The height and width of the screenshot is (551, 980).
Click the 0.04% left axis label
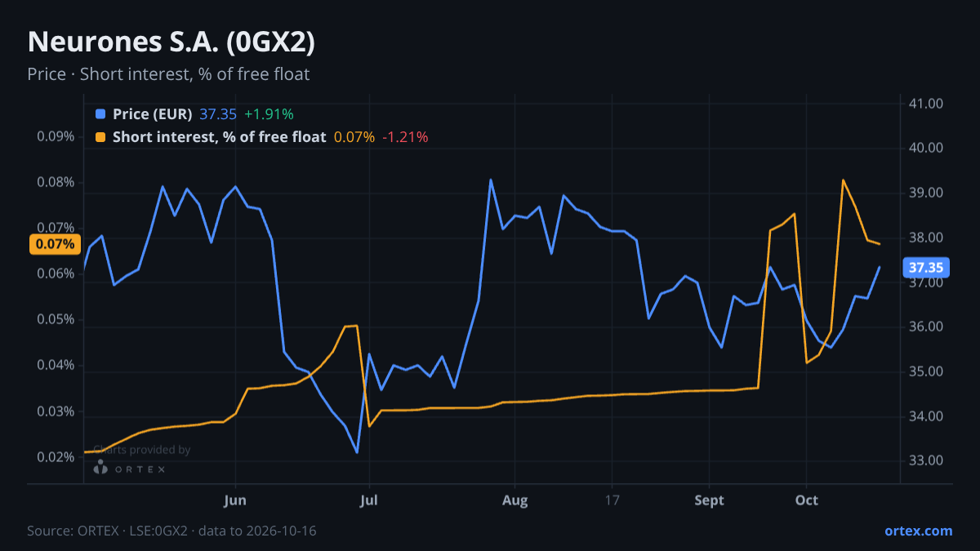click(56, 365)
